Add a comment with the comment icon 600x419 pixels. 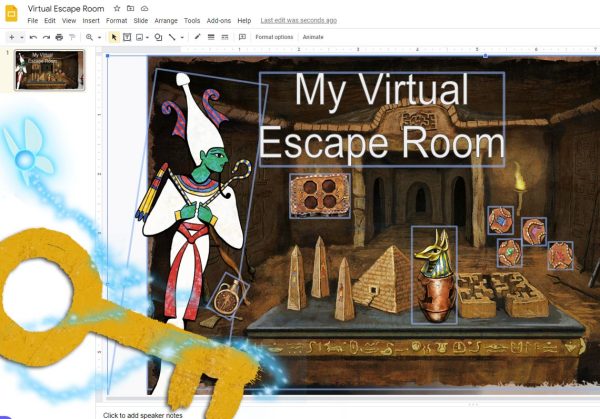click(x=242, y=37)
